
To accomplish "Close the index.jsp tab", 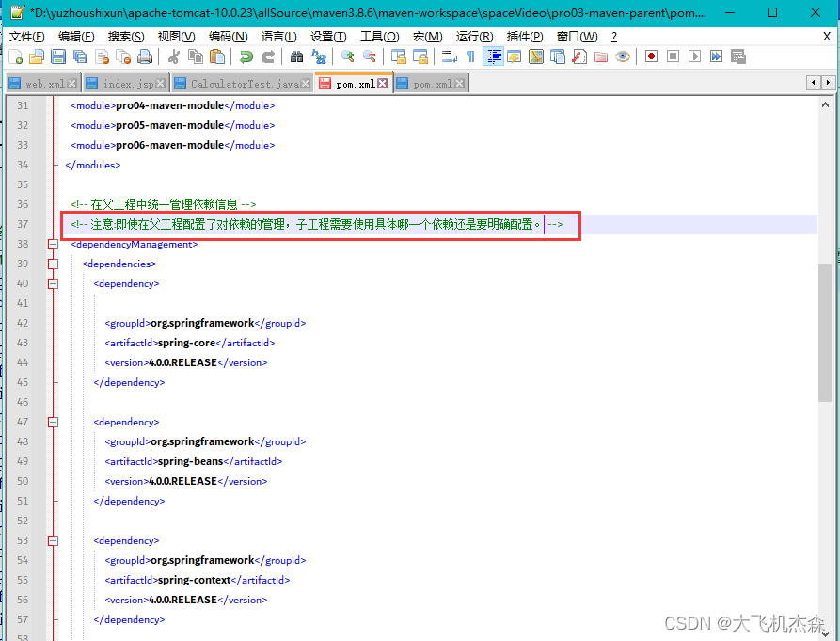I will tap(160, 84).
